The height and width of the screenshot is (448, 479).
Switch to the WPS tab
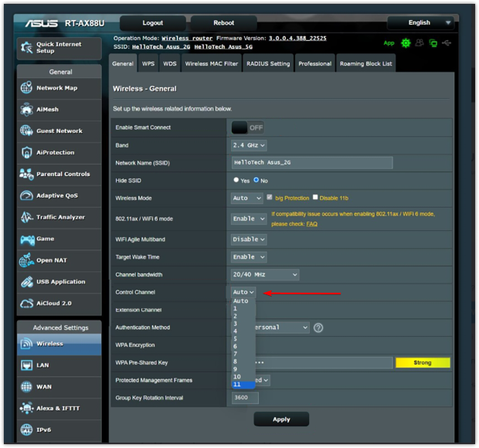(148, 63)
